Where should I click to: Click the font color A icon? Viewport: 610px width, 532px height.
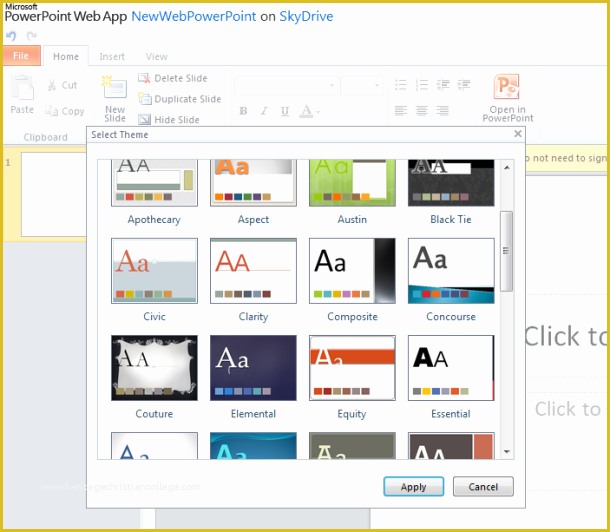click(307, 111)
